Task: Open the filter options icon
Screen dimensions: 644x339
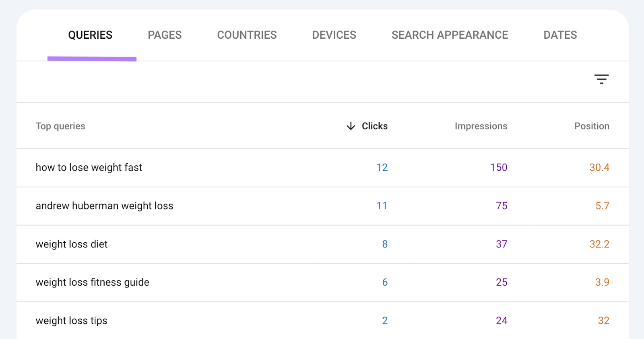Action: pyautogui.click(x=602, y=79)
